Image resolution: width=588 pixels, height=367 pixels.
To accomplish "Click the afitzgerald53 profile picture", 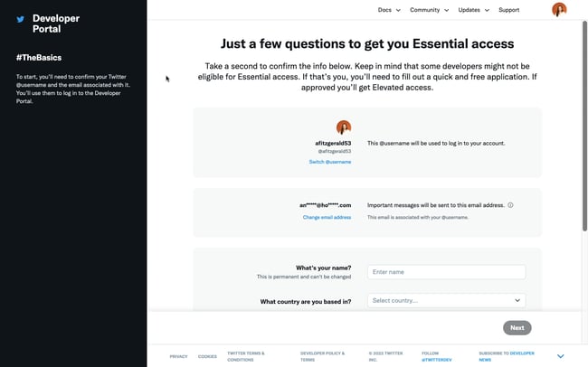I will tap(344, 127).
